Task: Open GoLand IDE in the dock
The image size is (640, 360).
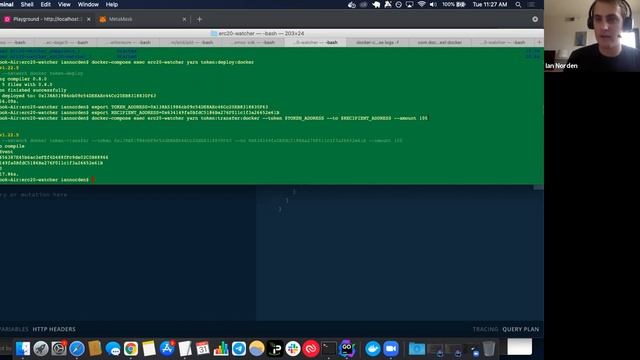Action: [x=347, y=349]
